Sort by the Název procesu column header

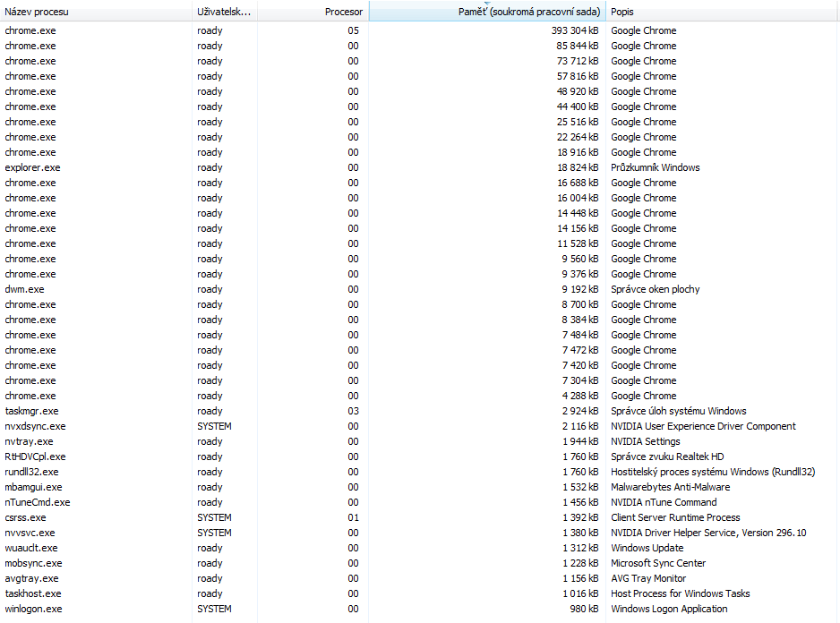pos(96,12)
